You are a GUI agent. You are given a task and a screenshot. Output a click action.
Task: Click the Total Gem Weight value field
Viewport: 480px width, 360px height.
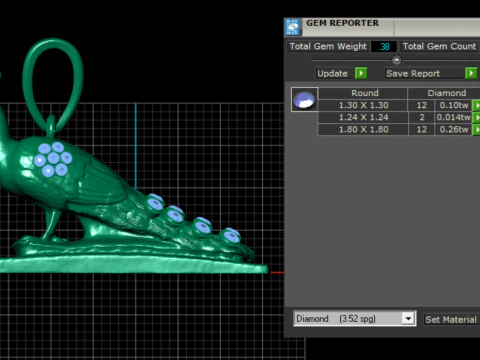click(384, 46)
